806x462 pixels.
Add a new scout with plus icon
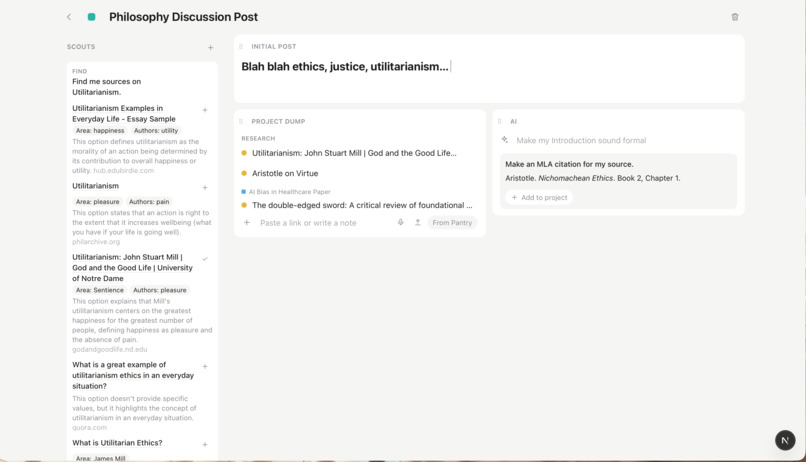210,47
